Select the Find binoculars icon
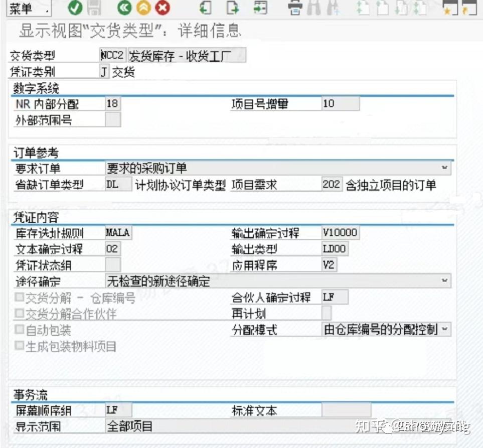The image size is (483, 448). tap(313, 8)
